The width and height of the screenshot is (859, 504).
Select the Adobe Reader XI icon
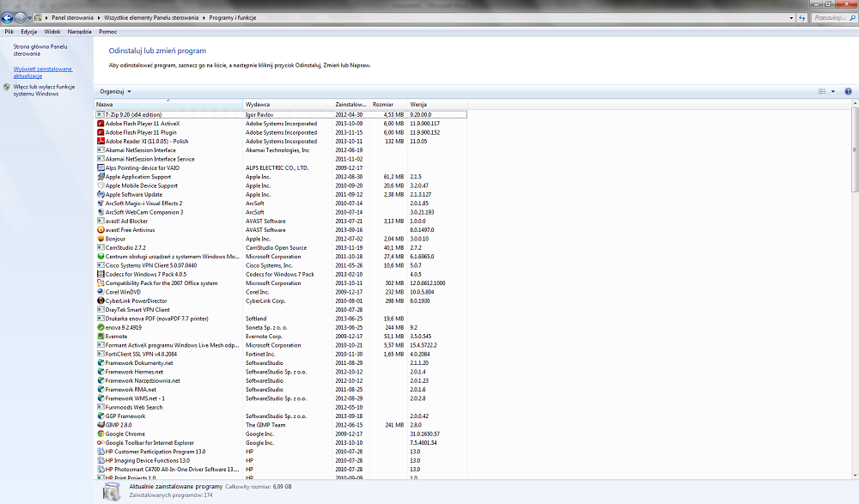tap(101, 142)
